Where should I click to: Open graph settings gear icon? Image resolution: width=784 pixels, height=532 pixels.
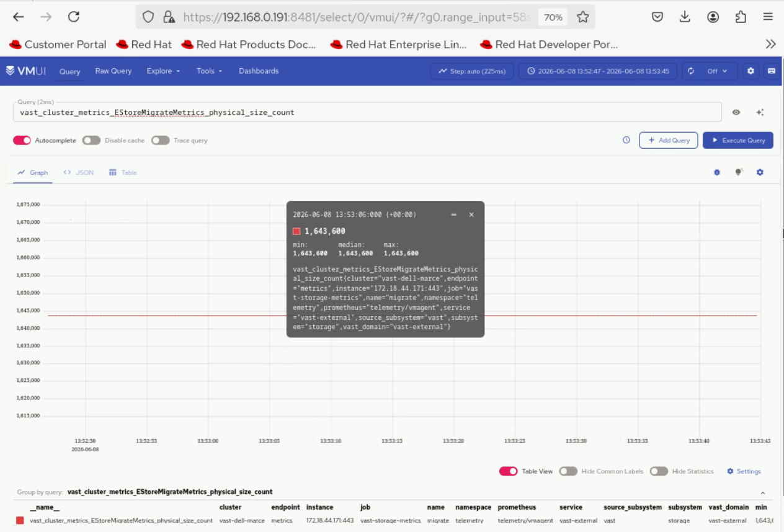tap(760, 172)
